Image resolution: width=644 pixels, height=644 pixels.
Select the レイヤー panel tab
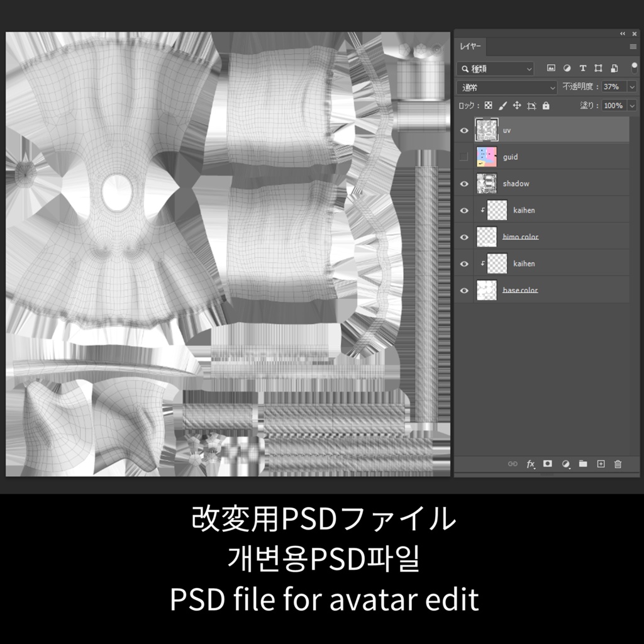pyautogui.click(x=470, y=47)
